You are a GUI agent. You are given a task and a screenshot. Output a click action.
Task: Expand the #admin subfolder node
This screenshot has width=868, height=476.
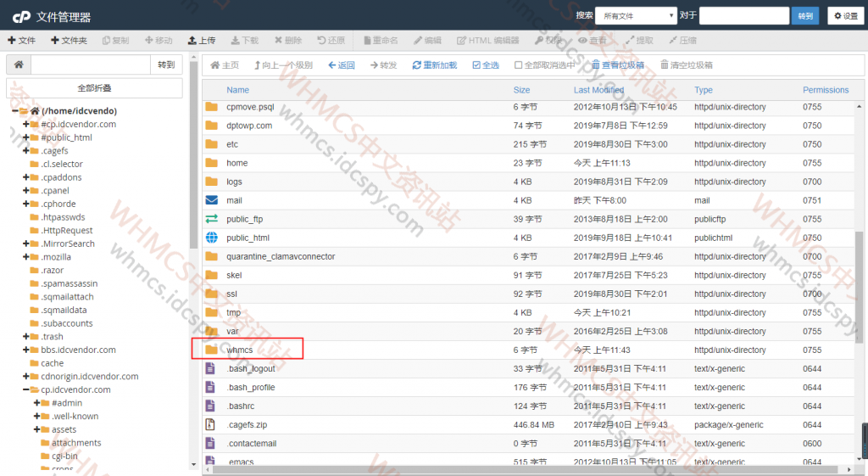pos(36,403)
